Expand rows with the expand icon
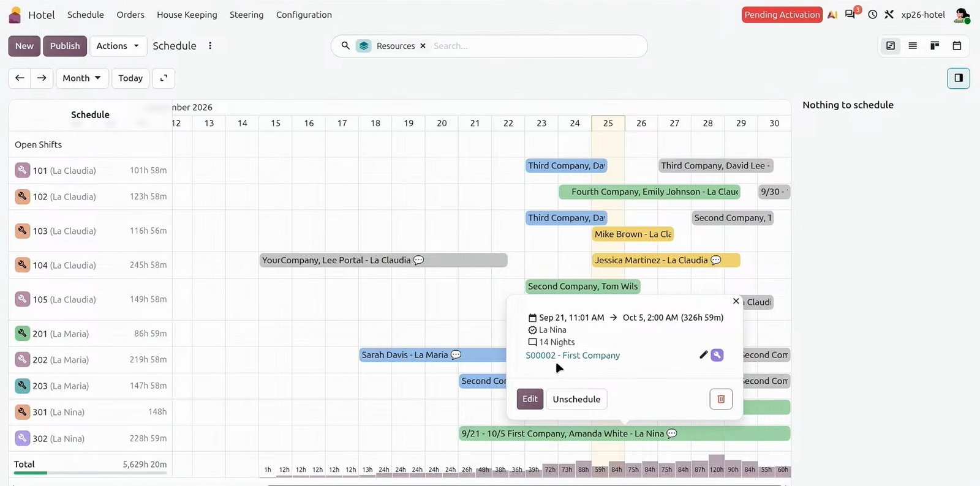The image size is (980, 486). (x=164, y=78)
